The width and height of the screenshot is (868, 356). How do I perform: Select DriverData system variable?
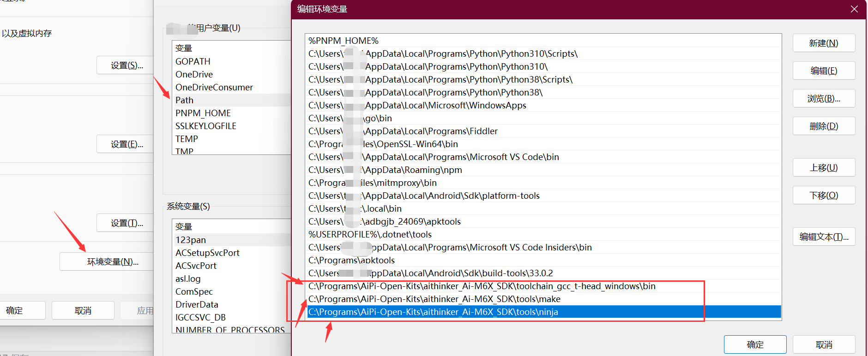click(232, 304)
